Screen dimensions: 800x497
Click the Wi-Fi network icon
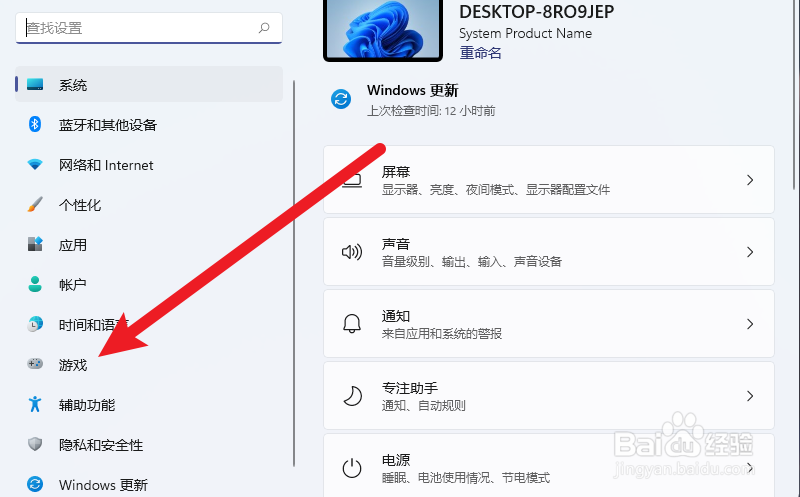tap(35, 164)
